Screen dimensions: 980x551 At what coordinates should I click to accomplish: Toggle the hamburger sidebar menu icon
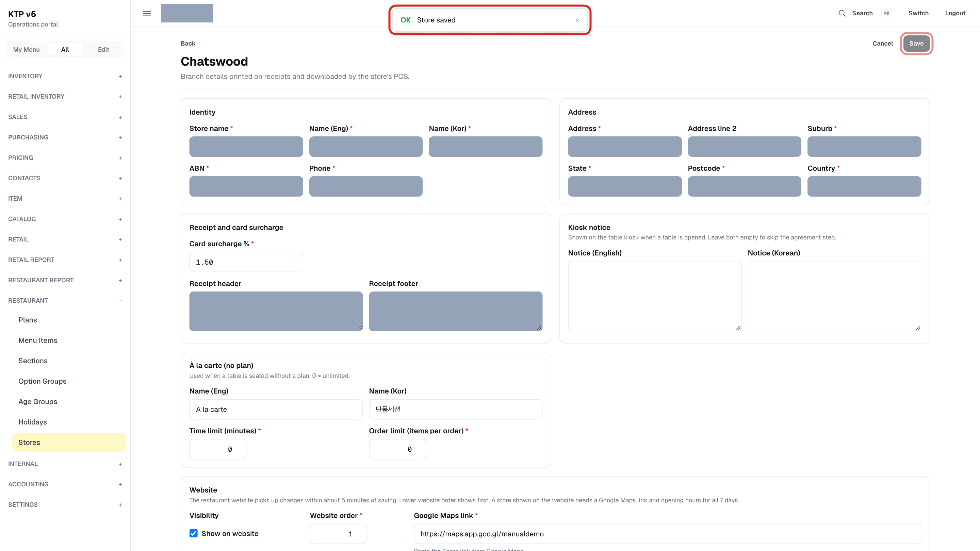coord(147,13)
